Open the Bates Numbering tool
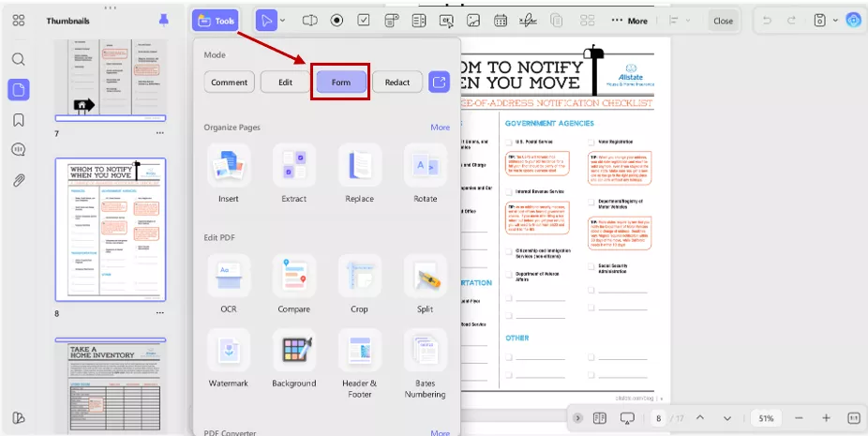868x436 pixels. tap(426, 364)
